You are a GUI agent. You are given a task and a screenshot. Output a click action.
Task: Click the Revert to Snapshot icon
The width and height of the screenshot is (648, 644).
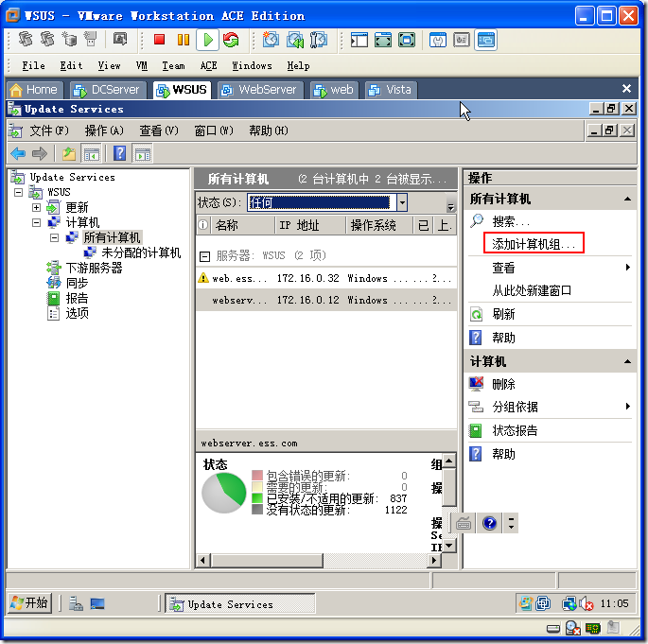click(x=295, y=40)
